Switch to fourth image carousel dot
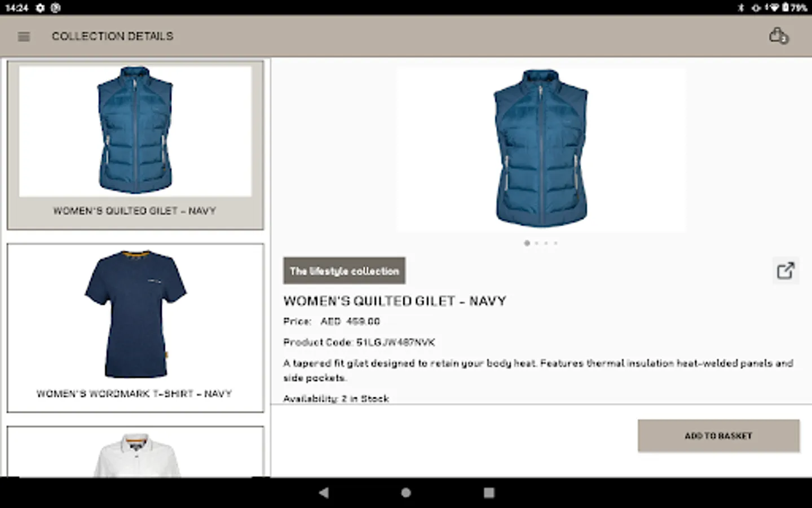The image size is (812, 508). [555, 243]
